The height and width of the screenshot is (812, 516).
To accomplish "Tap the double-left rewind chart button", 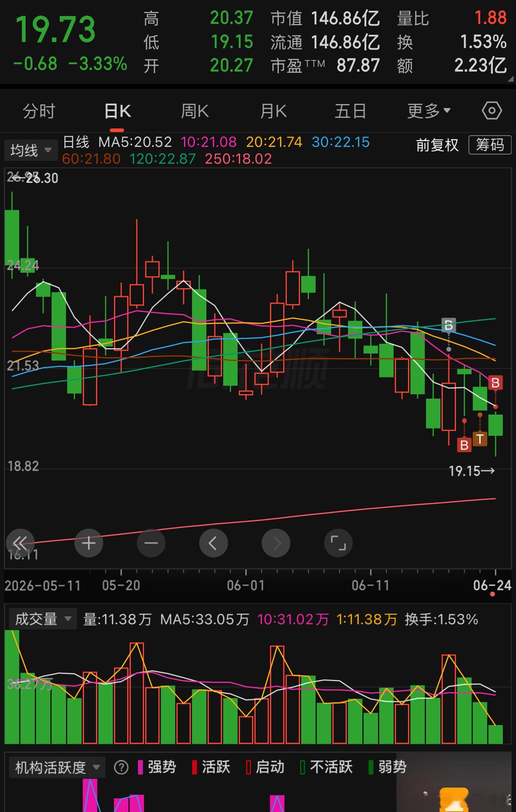I will coord(20,543).
